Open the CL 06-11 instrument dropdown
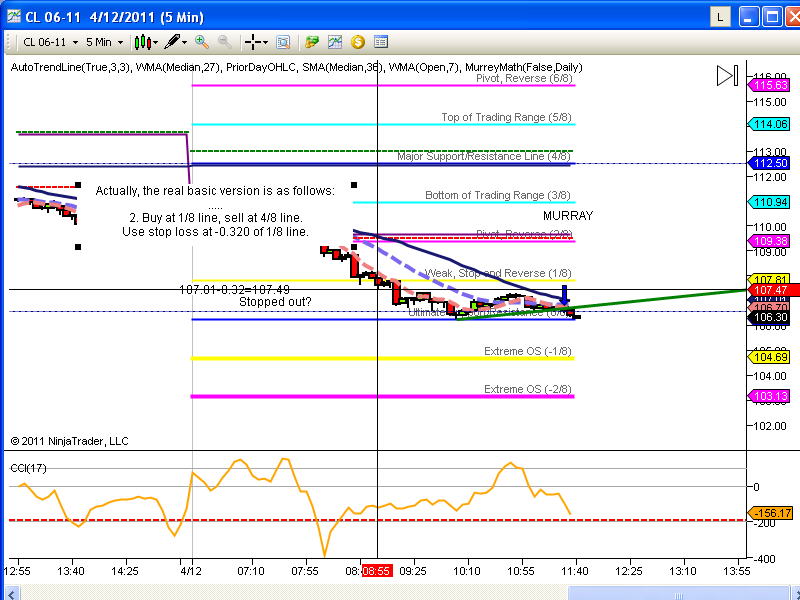Screen dimensions: 800x600 point(51,42)
